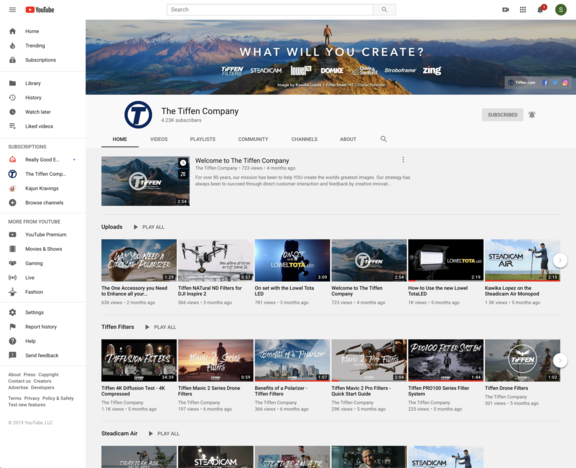Open On set with Lowel Tota LED thumbnail
Image resolution: width=576 pixels, height=468 pixels.
click(292, 260)
